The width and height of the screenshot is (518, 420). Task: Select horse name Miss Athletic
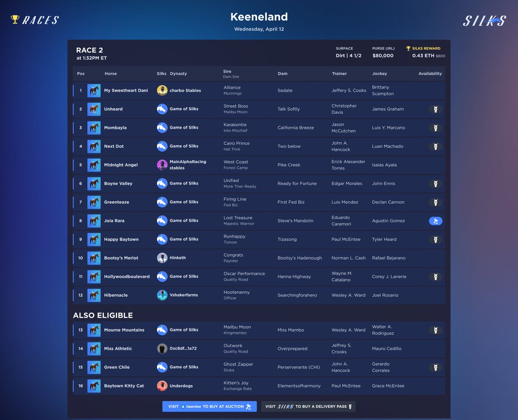coord(118,348)
